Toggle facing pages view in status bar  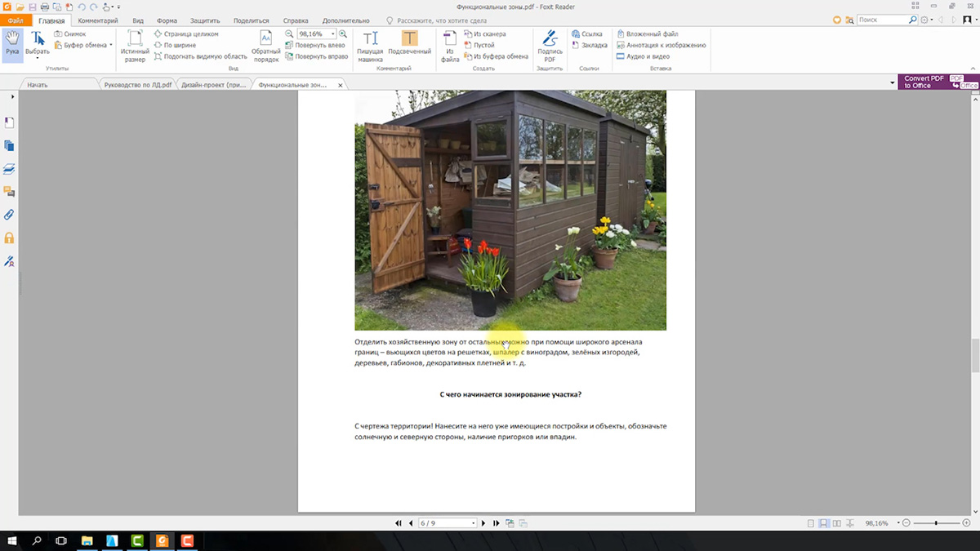coord(837,523)
